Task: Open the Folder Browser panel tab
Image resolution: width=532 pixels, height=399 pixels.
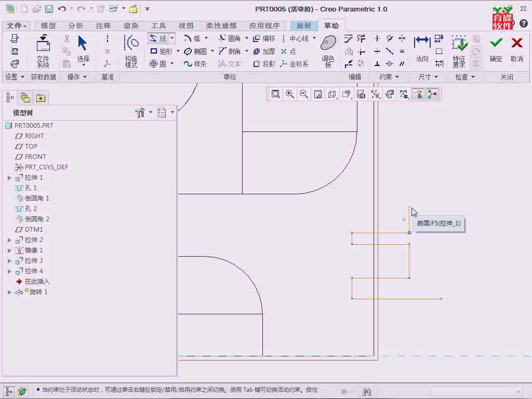Action: click(25, 98)
